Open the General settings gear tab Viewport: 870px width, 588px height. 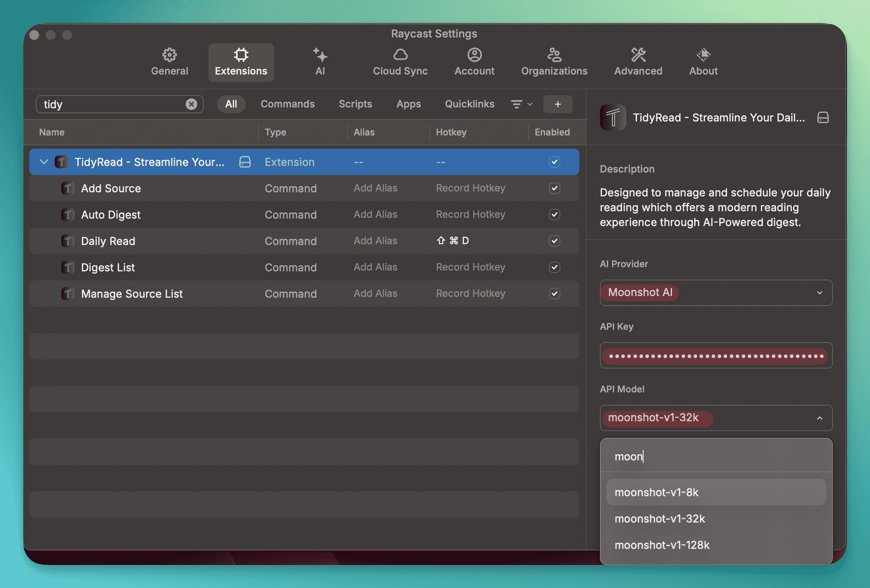click(169, 62)
